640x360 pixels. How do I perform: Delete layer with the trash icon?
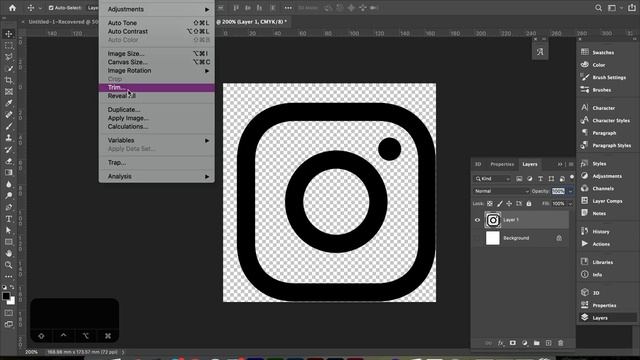pyautogui.click(x=561, y=343)
